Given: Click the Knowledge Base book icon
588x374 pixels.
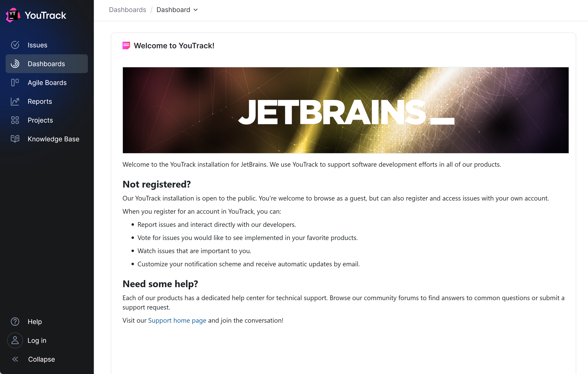Looking at the screenshot, I should pos(15,139).
